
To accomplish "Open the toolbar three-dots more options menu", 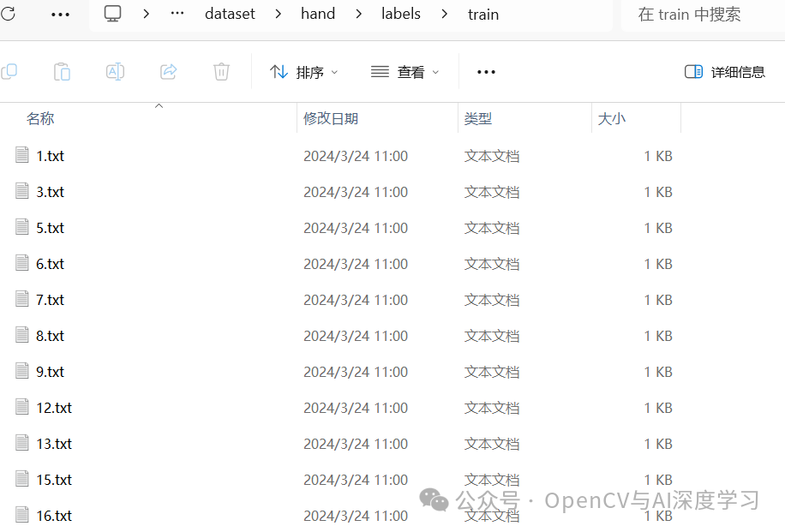I will (486, 72).
